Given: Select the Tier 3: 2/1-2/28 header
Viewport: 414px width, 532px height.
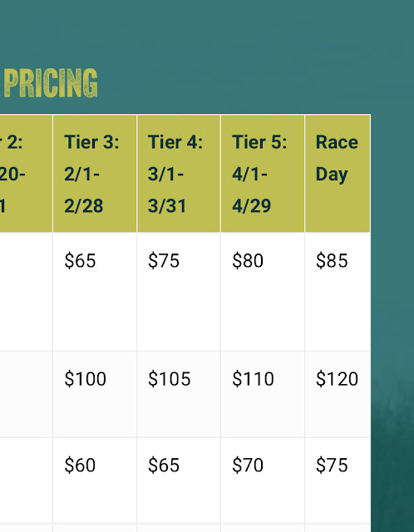Looking at the screenshot, I should pyautogui.click(x=95, y=174).
